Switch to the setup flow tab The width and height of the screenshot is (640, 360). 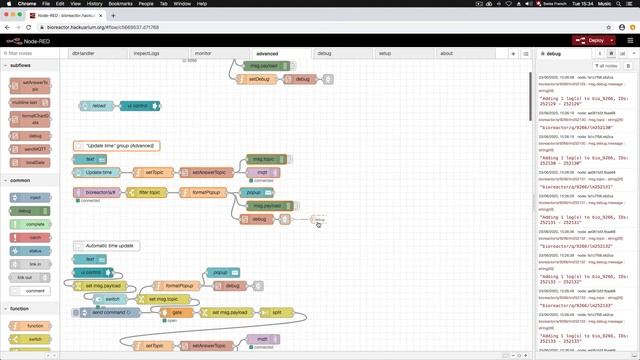(403, 53)
